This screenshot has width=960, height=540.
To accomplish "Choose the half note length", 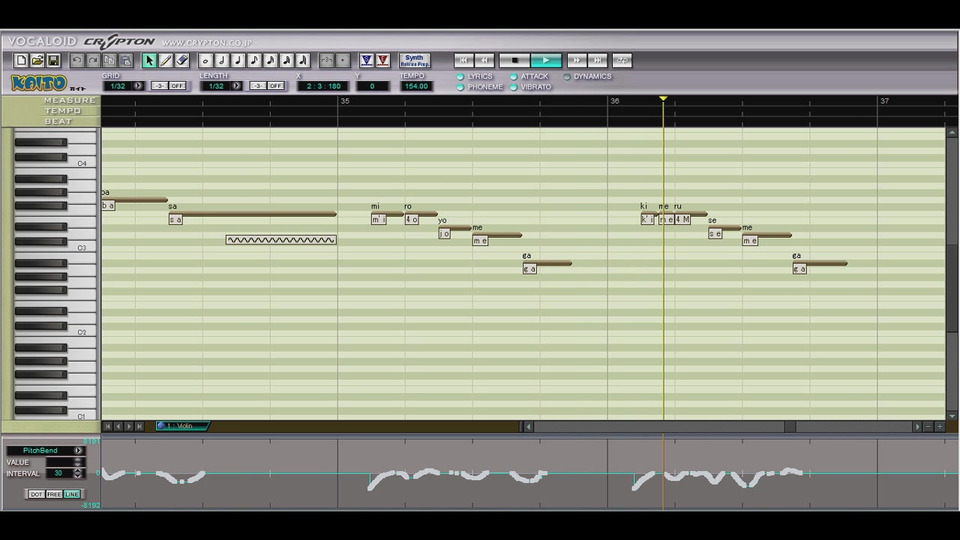I will [x=222, y=60].
